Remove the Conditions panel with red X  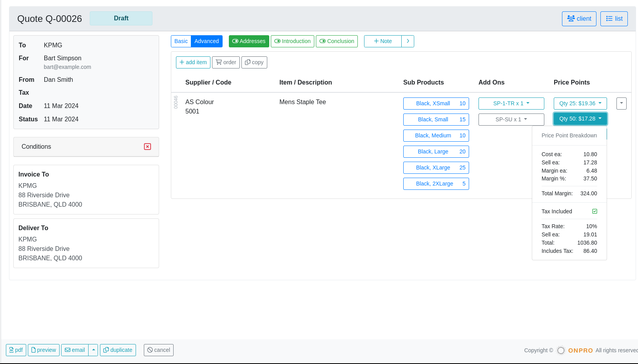[x=147, y=146]
